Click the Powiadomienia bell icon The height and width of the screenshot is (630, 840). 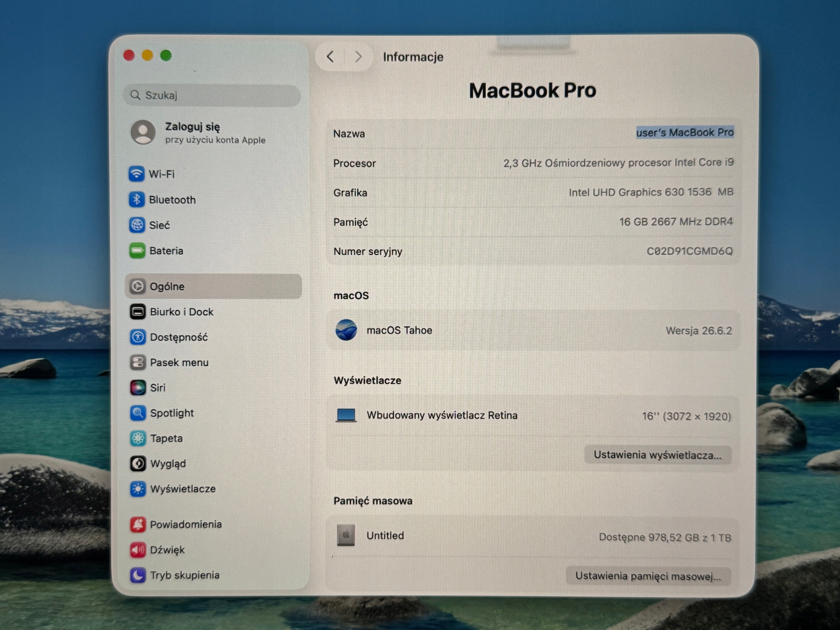tap(138, 524)
